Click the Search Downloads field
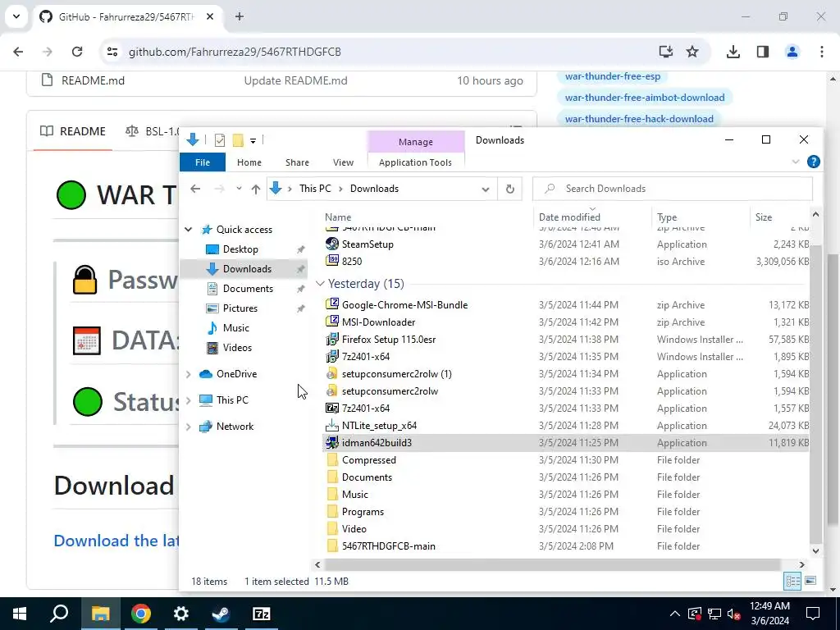The height and width of the screenshot is (630, 840). [x=673, y=189]
